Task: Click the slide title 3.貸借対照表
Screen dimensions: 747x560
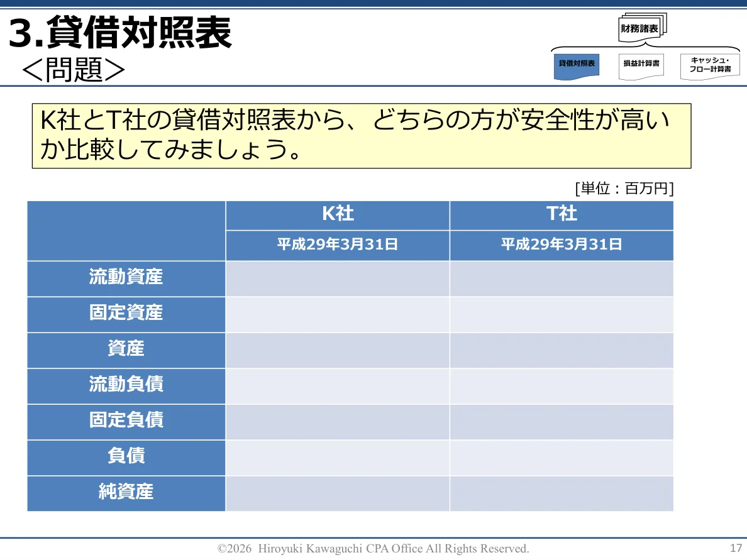Action: tap(120, 32)
